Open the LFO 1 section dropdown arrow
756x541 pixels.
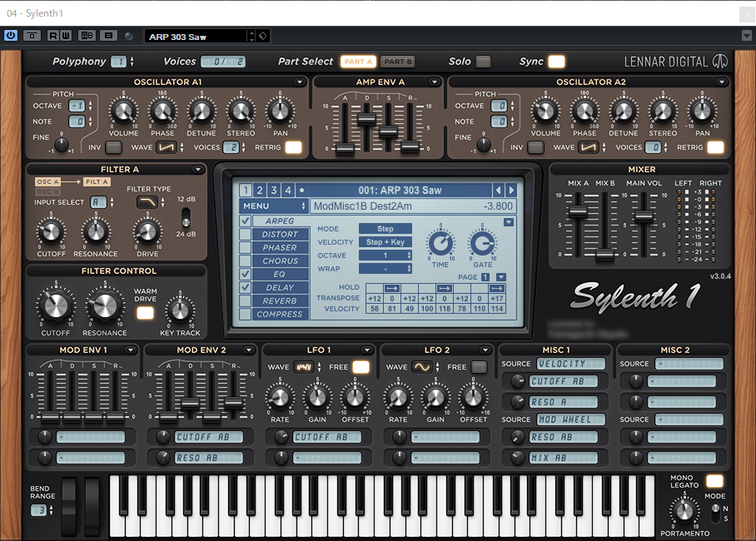click(367, 350)
